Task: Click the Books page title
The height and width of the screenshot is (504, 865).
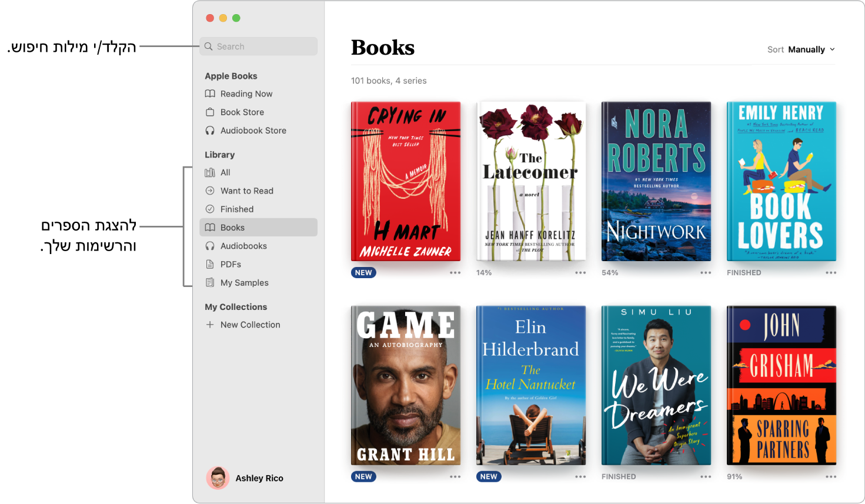Action: (383, 48)
